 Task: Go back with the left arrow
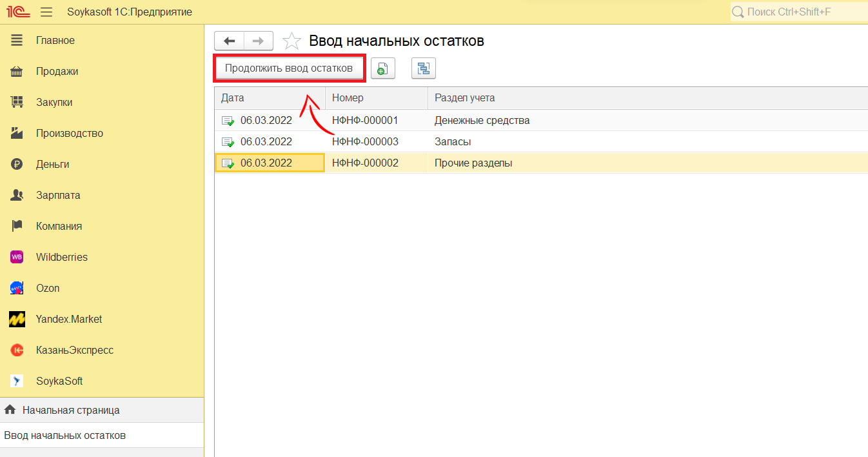coord(229,41)
